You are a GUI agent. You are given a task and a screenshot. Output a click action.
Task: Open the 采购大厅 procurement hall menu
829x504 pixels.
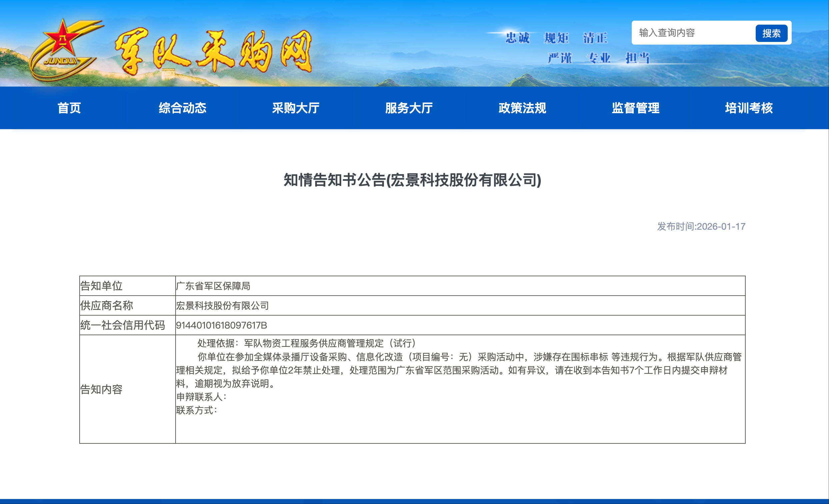pos(296,108)
